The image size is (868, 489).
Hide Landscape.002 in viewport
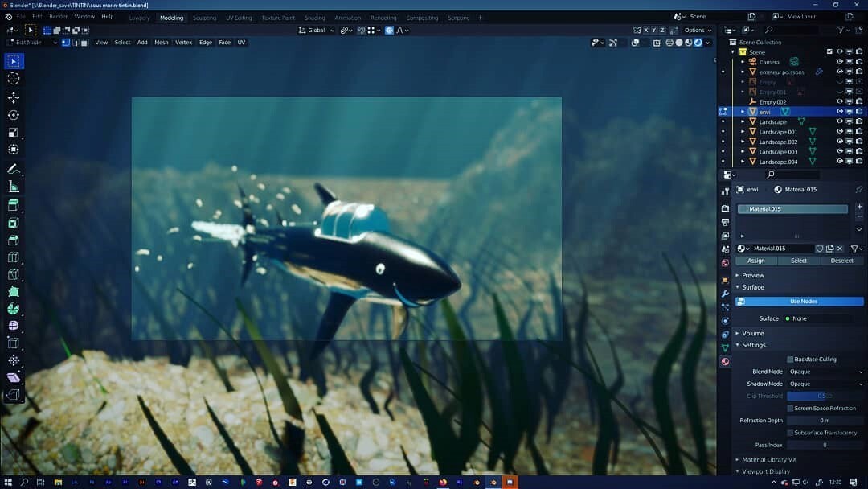[839, 142]
